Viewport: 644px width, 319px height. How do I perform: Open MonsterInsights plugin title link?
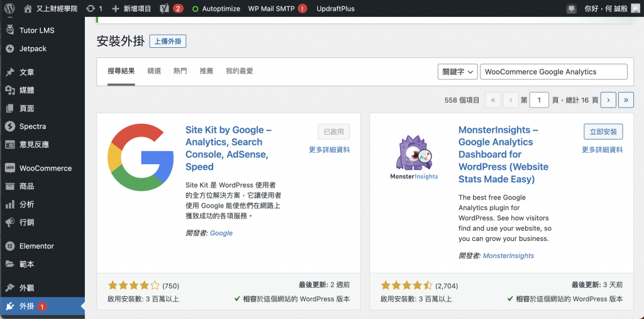504,154
